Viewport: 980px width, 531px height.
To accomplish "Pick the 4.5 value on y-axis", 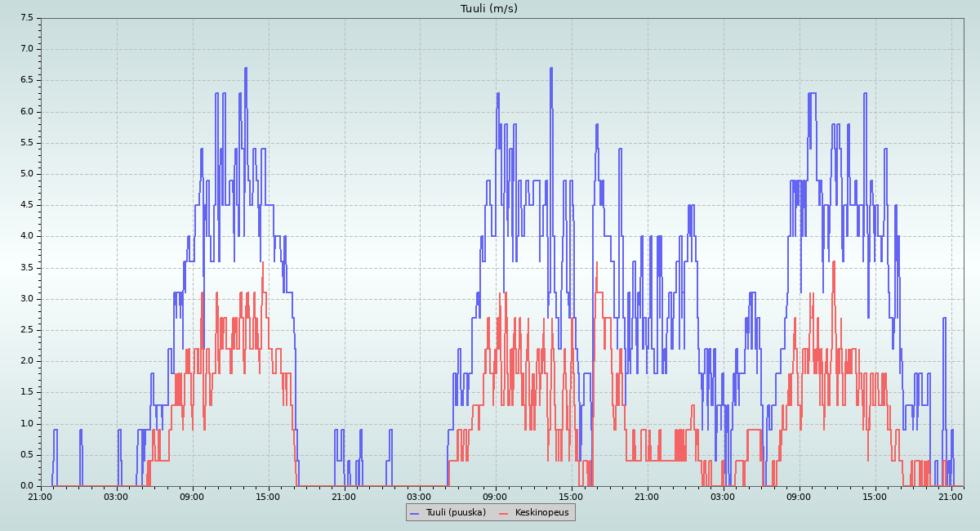I will [x=26, y=205].
